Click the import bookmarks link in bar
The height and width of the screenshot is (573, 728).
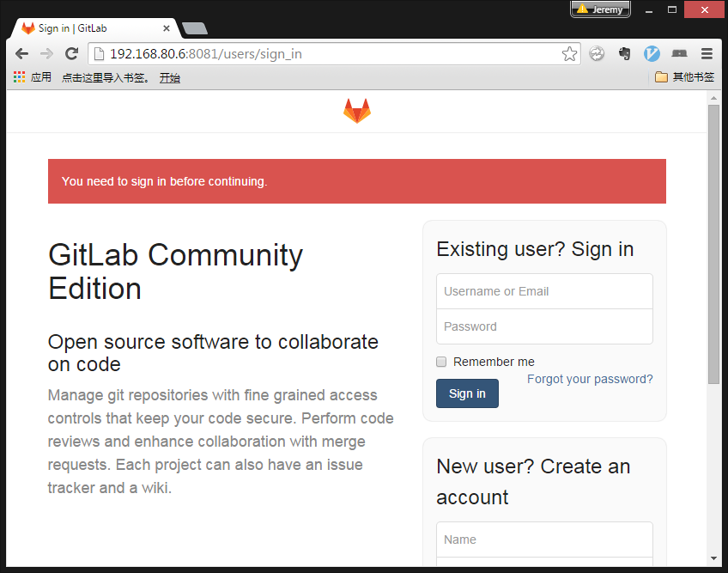(106, 77)
